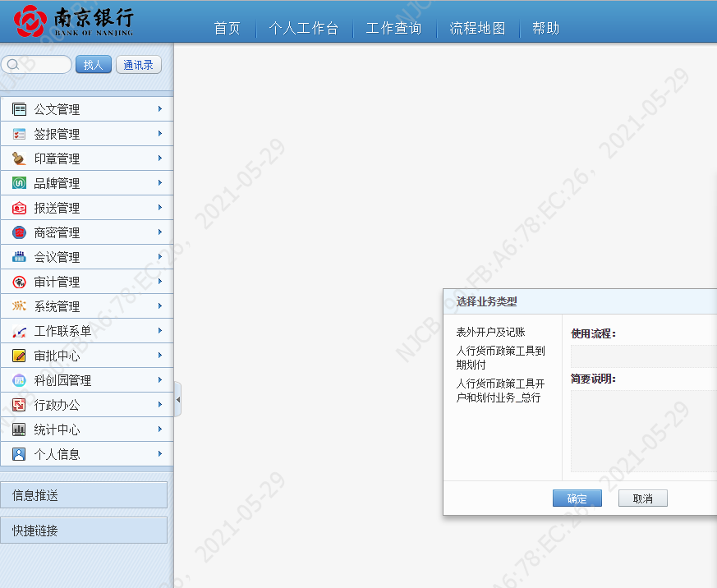Select 表外开户及记账 business type
The image size is (717, 588).
[490, 332]
